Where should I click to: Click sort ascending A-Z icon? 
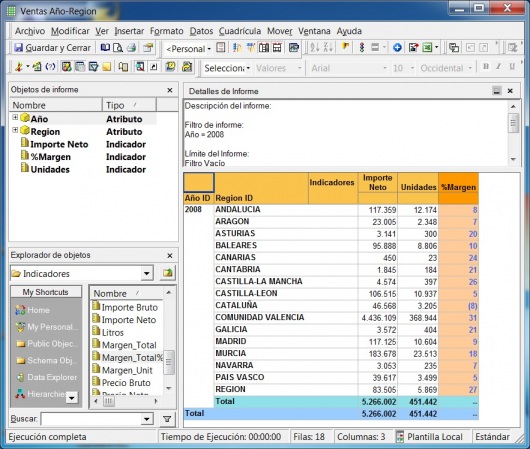[315, 48]
